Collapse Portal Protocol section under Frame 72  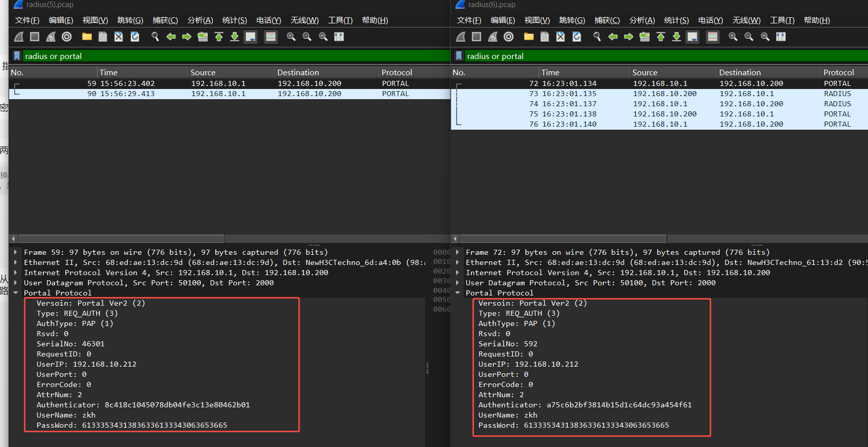point(458,293)
